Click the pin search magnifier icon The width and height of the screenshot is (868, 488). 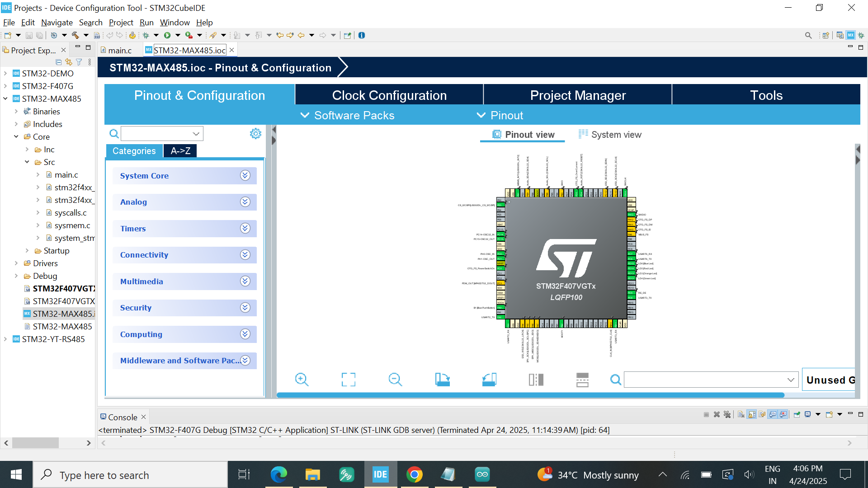pos(615,380)
